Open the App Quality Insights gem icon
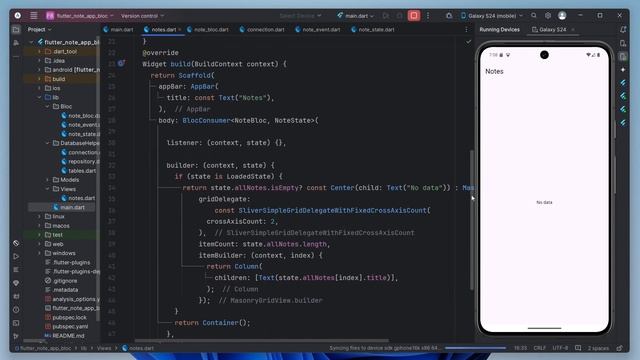 (16, 283)
